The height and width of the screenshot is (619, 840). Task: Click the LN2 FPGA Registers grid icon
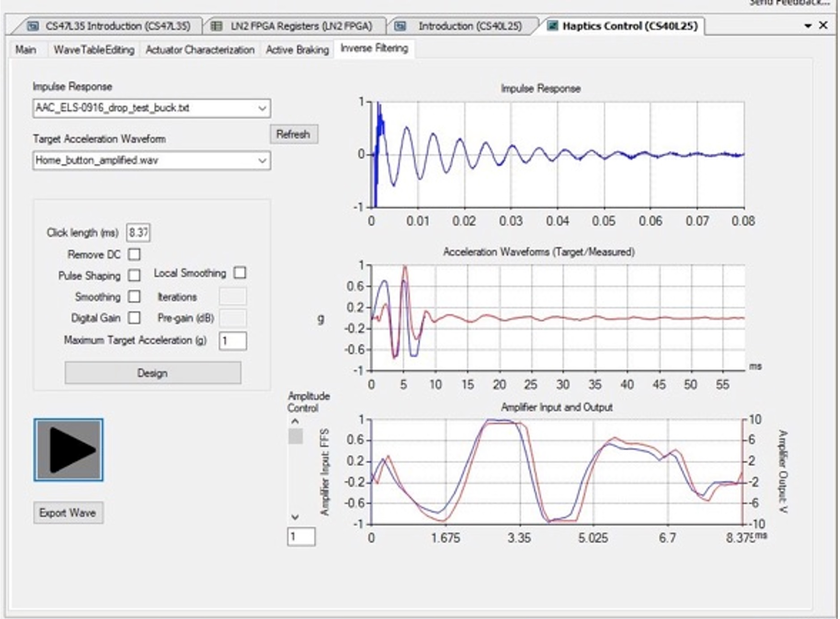[216, 27]
